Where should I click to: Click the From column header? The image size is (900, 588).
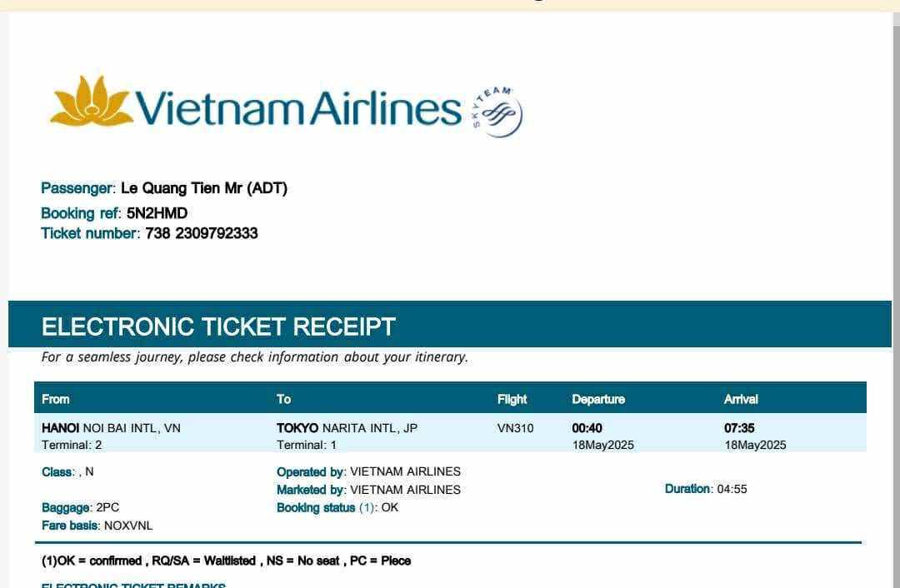pyautogui.click(x=56, y=399)
